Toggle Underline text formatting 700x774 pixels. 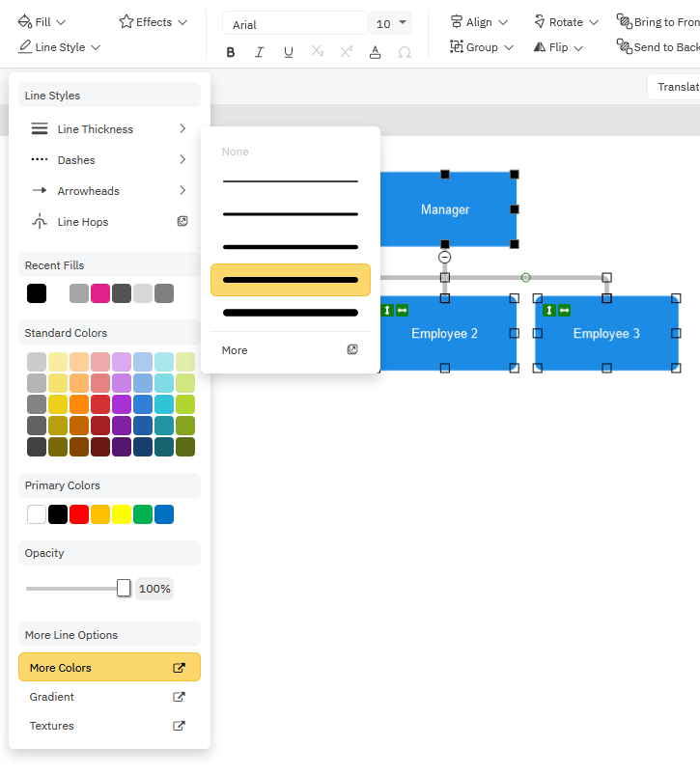point(289,52)
